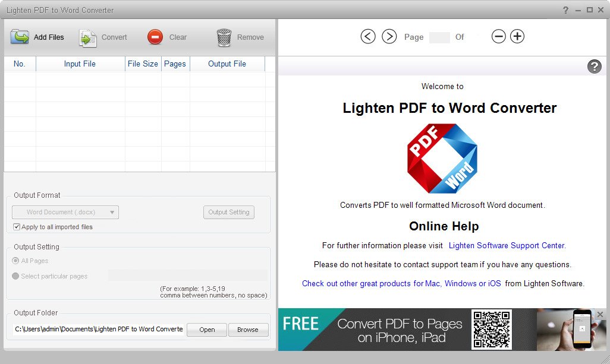
Task: Click the output folder path field
Action: (x=99, y=329)
